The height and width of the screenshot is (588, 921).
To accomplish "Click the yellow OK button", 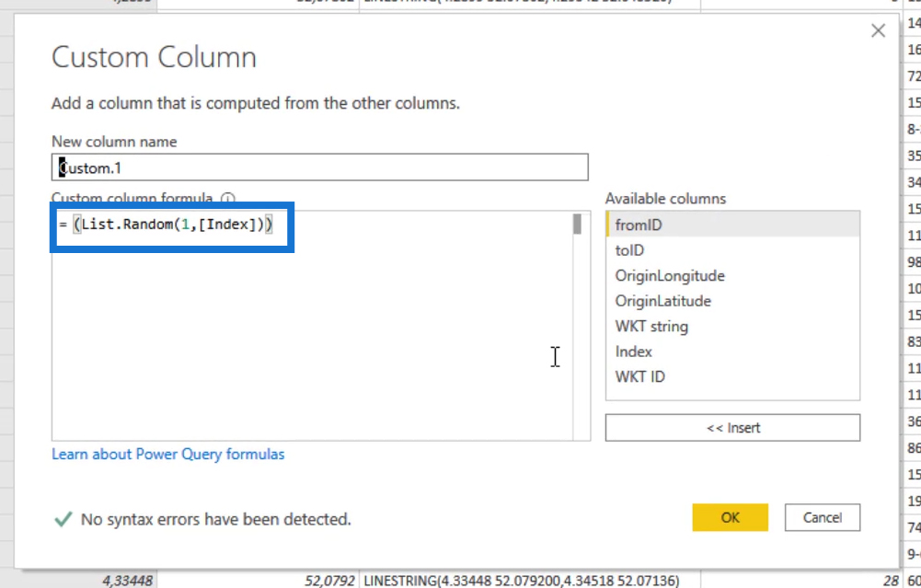I will (731, 517).
